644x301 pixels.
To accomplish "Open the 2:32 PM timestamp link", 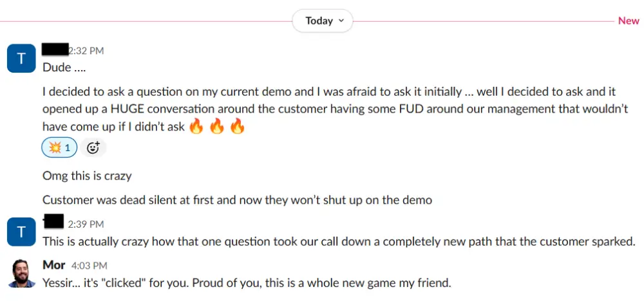I will point(86,50).
